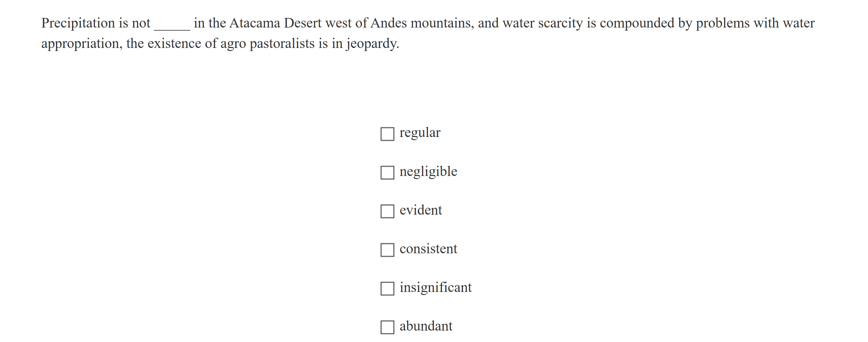Select the 'evident' checkbox
This screenshot has width=868, height=342.
coord(387,211)
